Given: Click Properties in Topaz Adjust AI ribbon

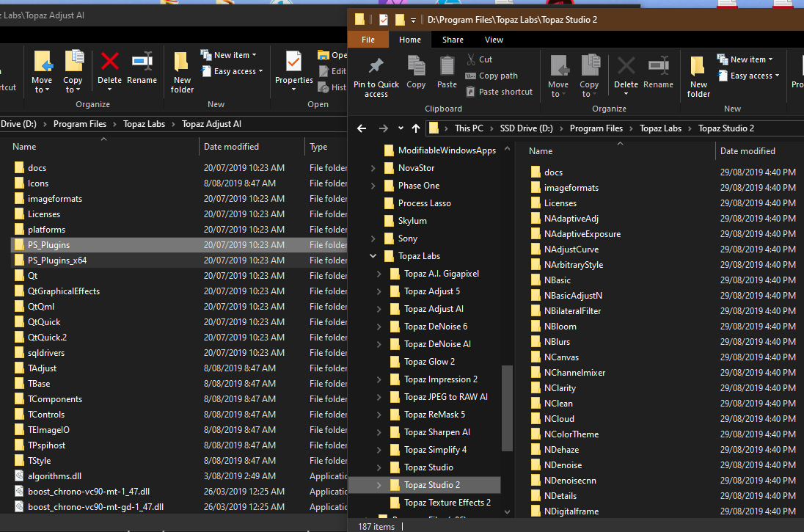Looking at the screenshot, I should point(294,72).
